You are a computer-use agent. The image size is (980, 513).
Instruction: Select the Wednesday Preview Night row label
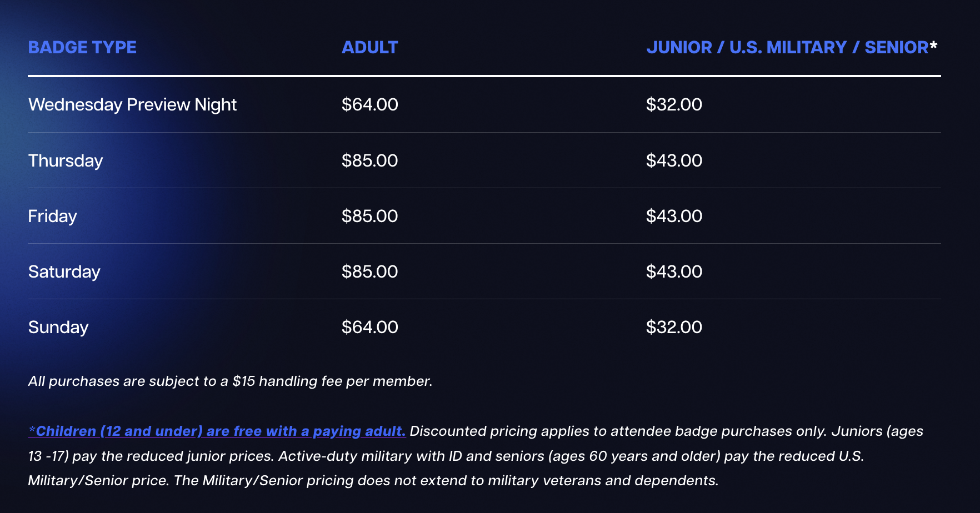(x=132, y=105)
